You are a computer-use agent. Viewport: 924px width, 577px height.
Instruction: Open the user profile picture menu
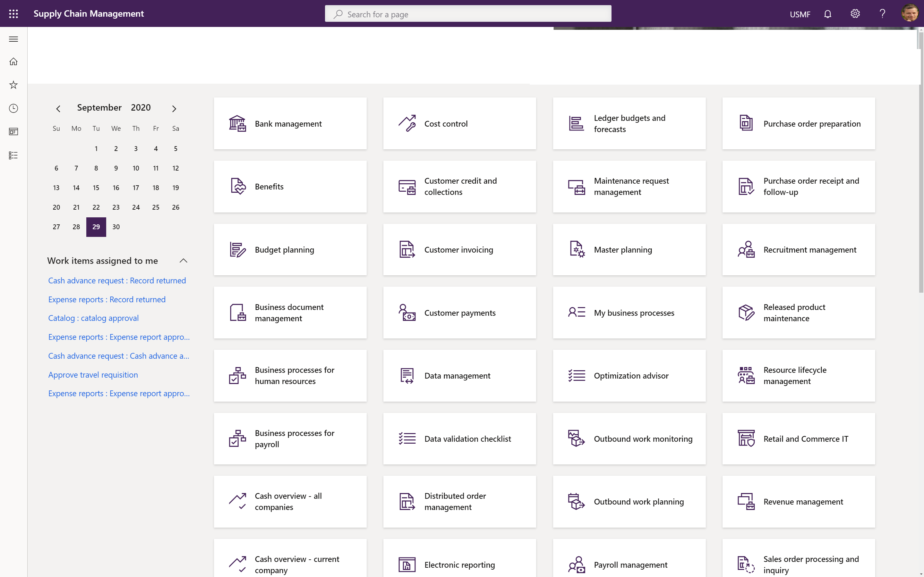910,13
